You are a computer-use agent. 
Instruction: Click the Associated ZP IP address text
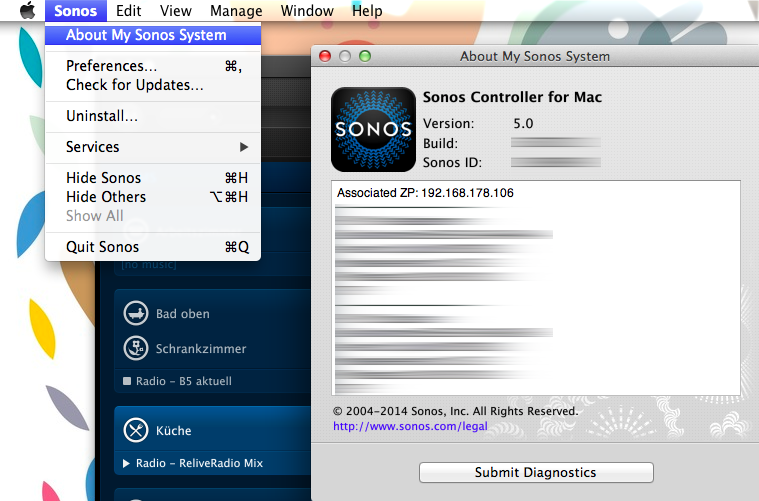tap(467, 193)
